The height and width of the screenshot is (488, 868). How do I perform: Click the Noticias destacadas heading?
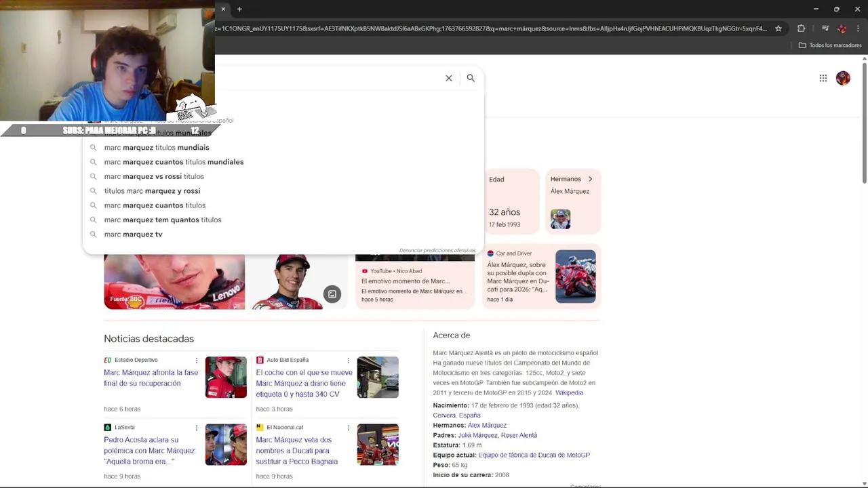pyautogui.click(x=149, y=339)
